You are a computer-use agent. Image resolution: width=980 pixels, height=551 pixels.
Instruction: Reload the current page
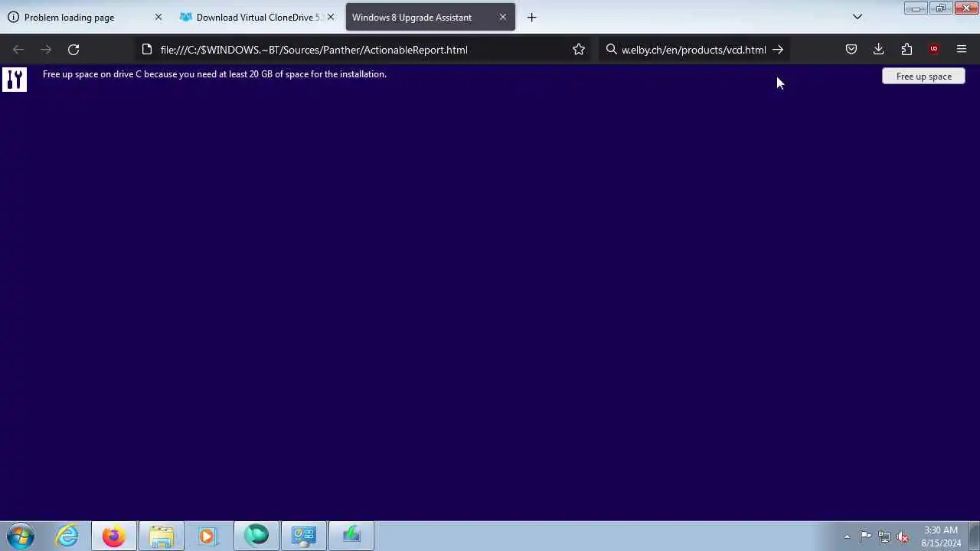pos(73,50)
